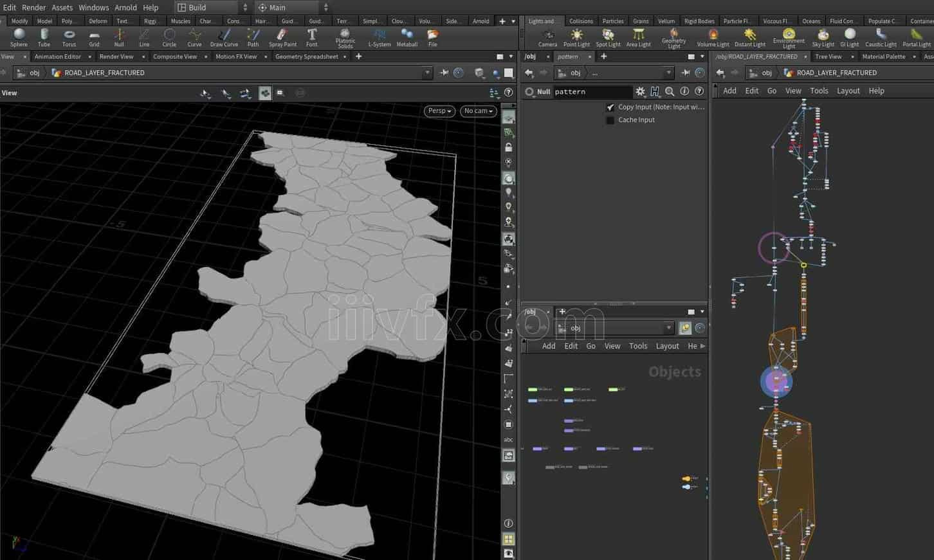
Task: Add a Geometry Light from the shelf
Action: pyautogui.click(x=673, y=39)
